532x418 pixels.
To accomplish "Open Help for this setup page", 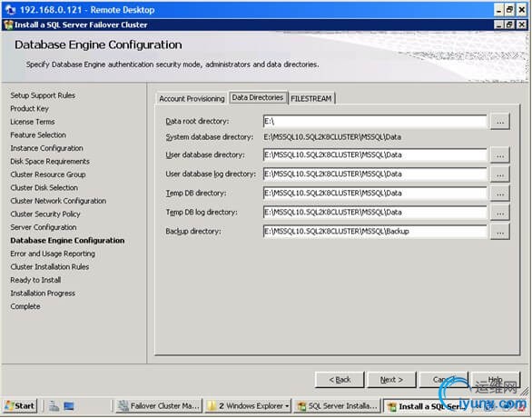I will coord(496,379).
